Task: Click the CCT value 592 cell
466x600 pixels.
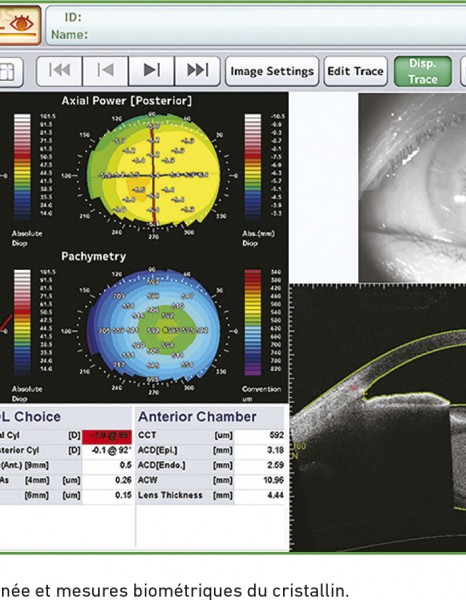Action: (x=260, y=435)
